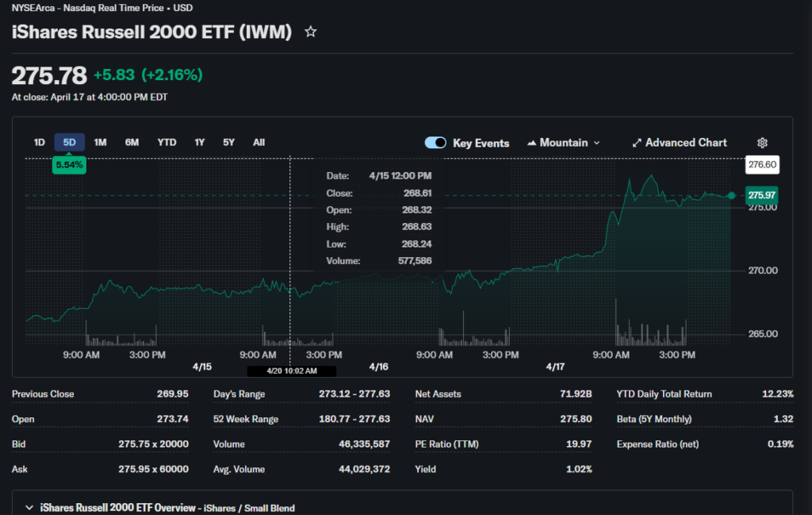812x515 pixels.
Task: Click the 275.97 current price marker
Action: click(x=761, y=195)
